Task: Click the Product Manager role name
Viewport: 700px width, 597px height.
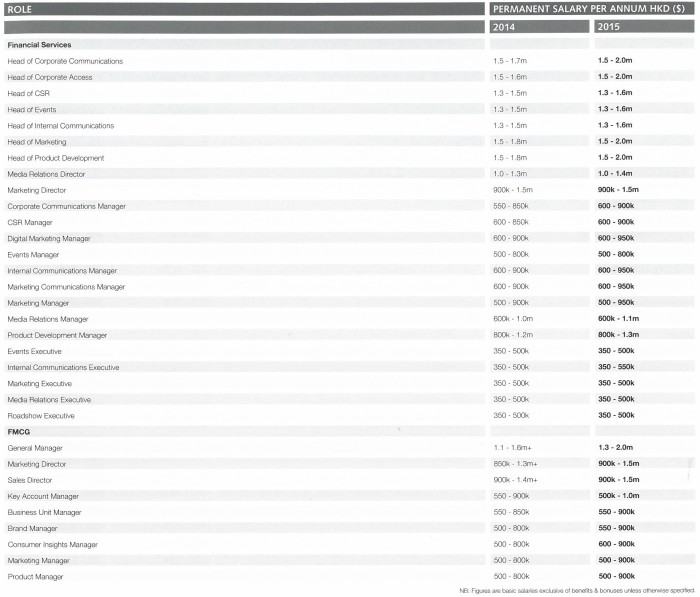Action: pyautogui.click(x=35, y=576)
